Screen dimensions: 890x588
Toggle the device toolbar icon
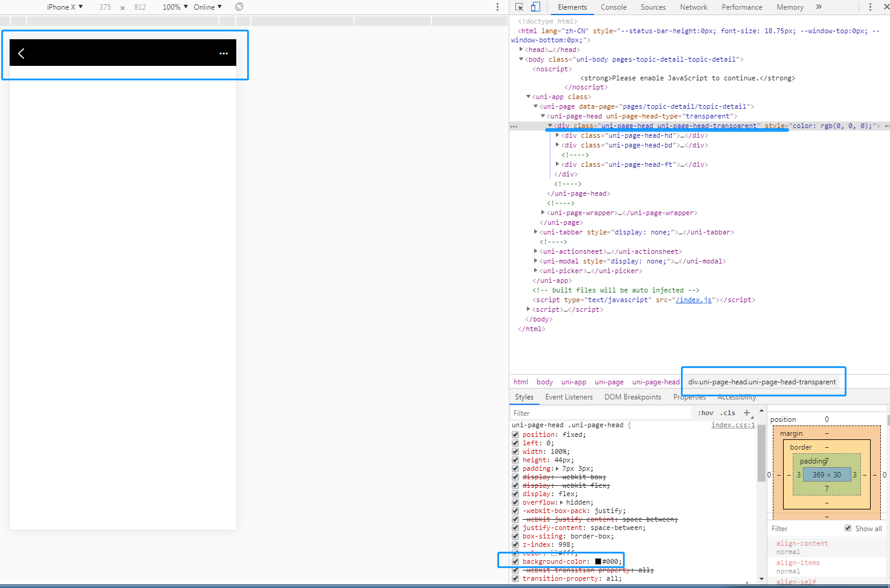535,7
